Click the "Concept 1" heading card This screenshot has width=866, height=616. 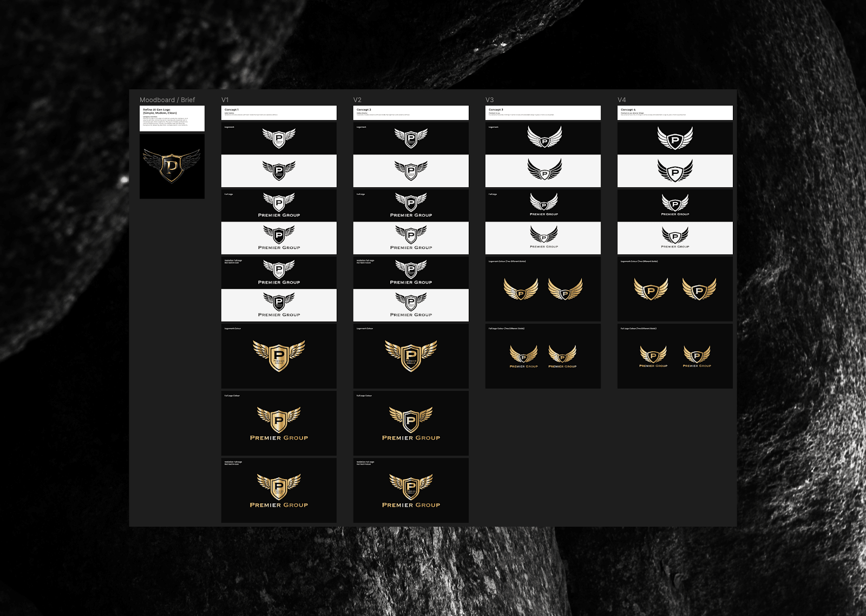click(x=279, y=113)
